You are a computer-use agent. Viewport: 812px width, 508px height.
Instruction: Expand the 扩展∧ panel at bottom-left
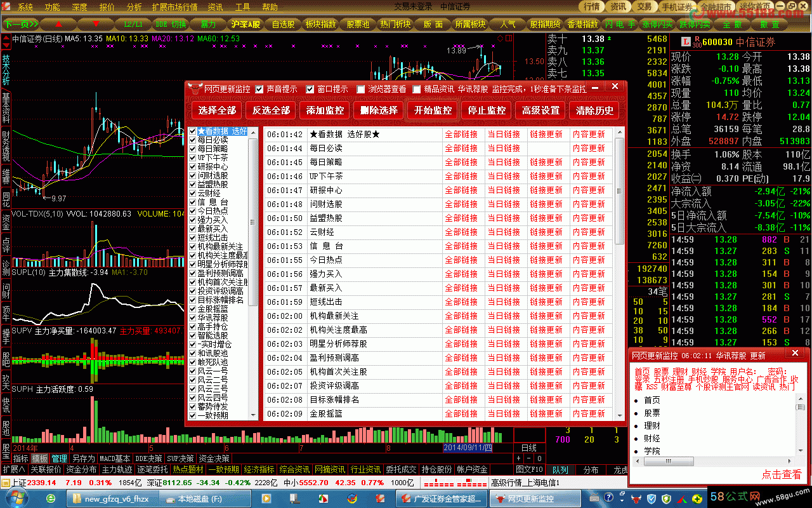point(13,469)
